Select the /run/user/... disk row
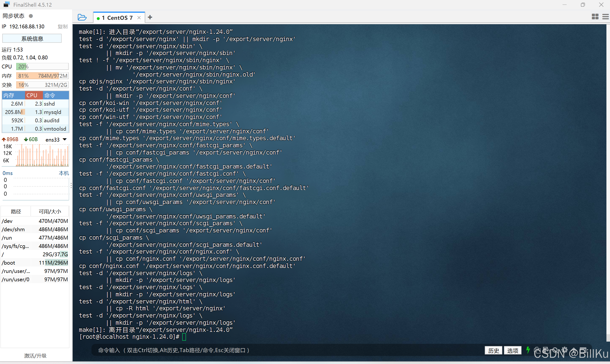This screenshot has width=610, height=364. 35,271
